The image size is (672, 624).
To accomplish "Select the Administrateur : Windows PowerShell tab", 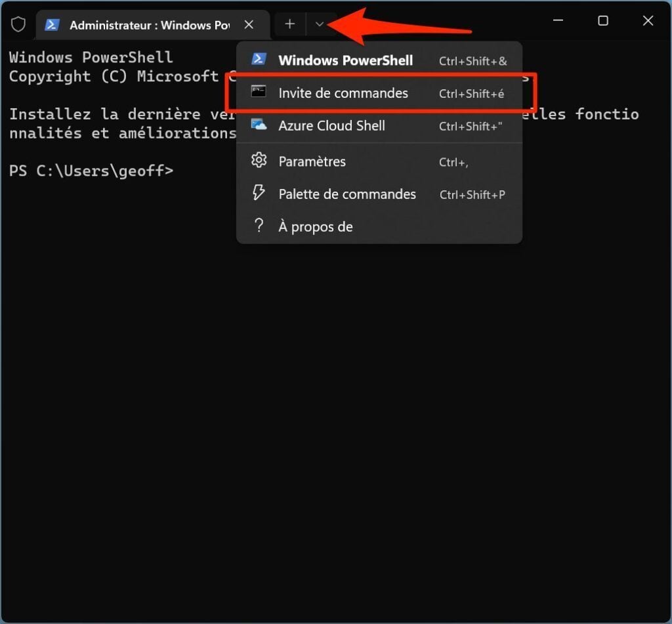I will pos(153,26).
